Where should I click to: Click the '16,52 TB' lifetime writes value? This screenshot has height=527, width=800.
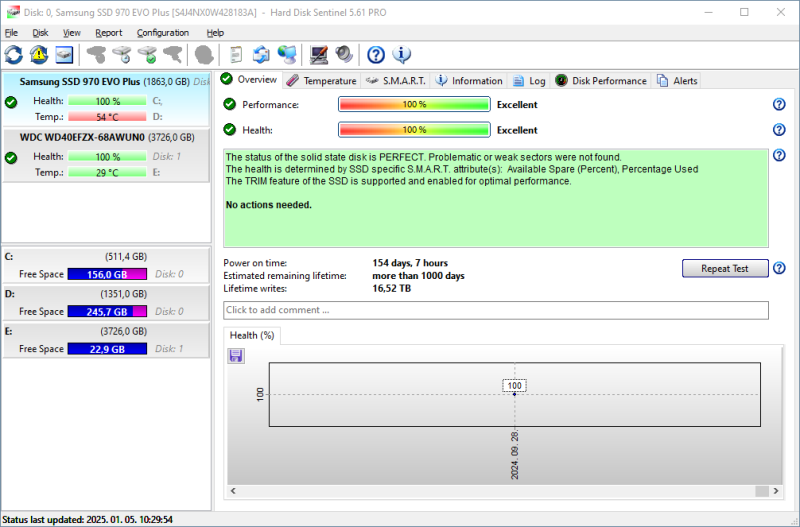click(x=392, y=288)
